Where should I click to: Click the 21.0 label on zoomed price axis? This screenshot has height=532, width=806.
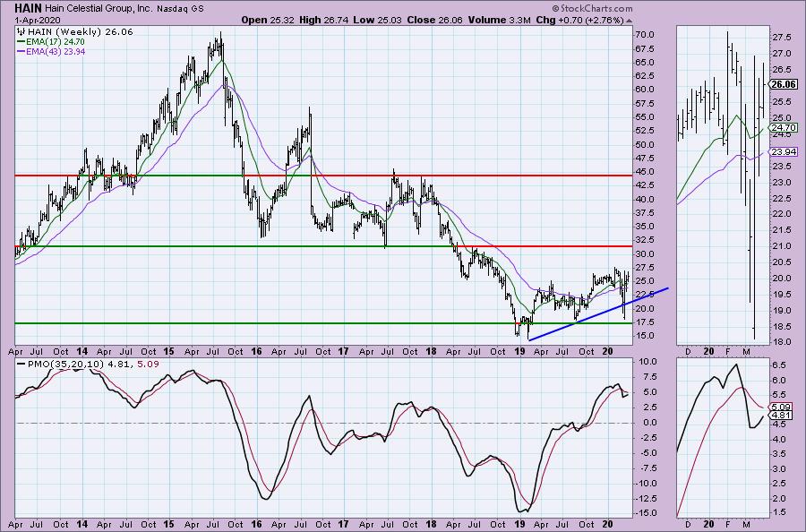tap(781, 246)
